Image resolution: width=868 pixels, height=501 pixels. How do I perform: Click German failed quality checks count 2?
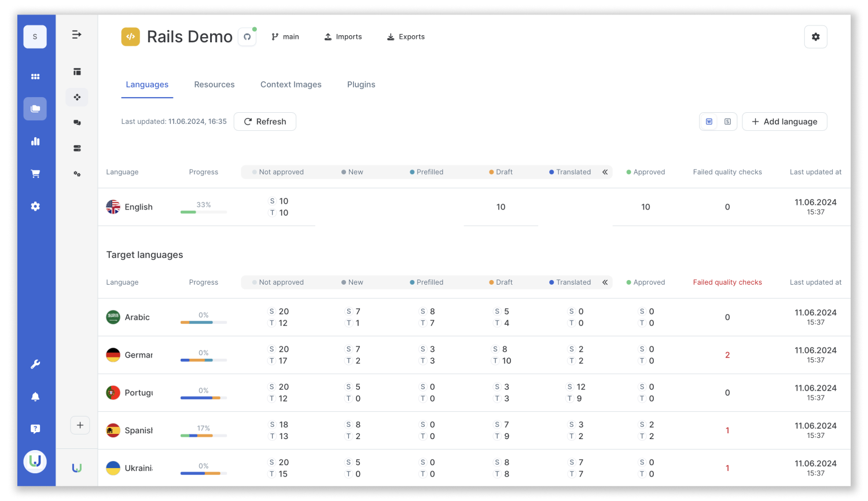coord(727,355)
